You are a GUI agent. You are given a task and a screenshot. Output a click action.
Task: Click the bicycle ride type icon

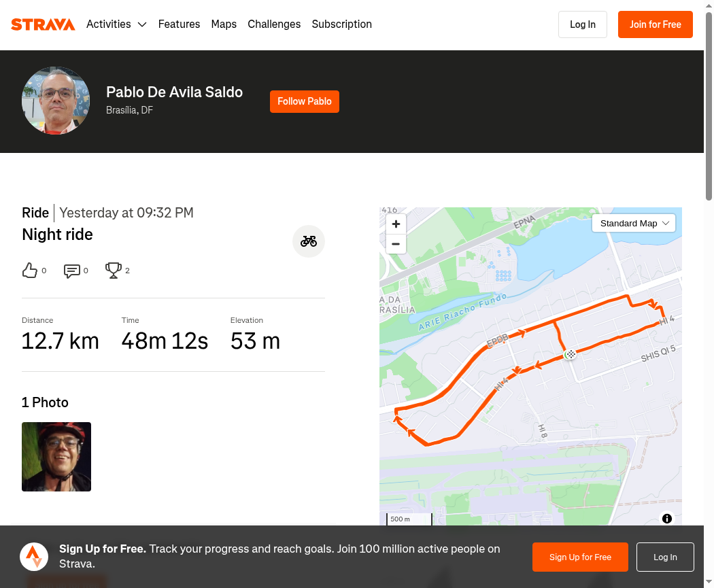coord(309,241)
